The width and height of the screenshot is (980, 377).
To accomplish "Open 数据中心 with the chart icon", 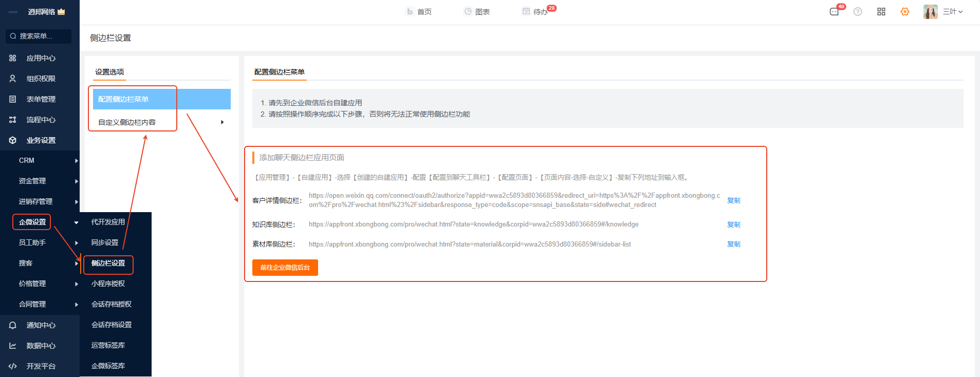I will (x=41, y=346).
